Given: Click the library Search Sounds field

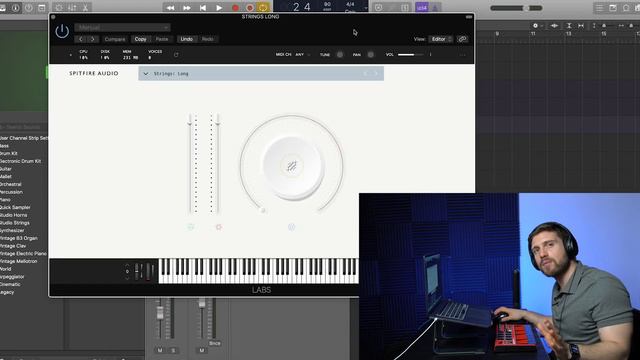Looking at the screenshot, I should pyautogui.click(x=24, y=127).
